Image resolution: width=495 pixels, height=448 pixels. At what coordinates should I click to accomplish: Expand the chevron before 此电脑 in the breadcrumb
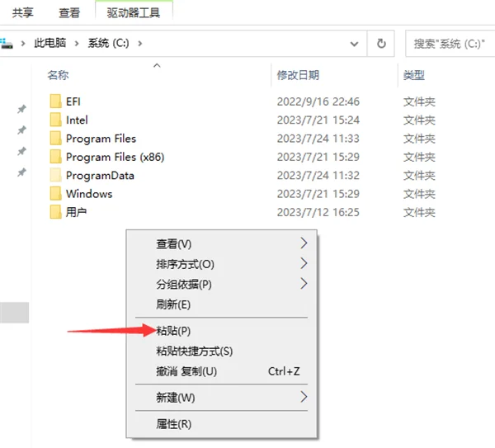click(23, 43)
